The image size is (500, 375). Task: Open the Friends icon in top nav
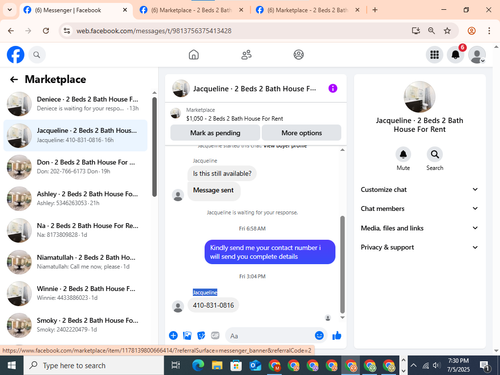[246, 55]
